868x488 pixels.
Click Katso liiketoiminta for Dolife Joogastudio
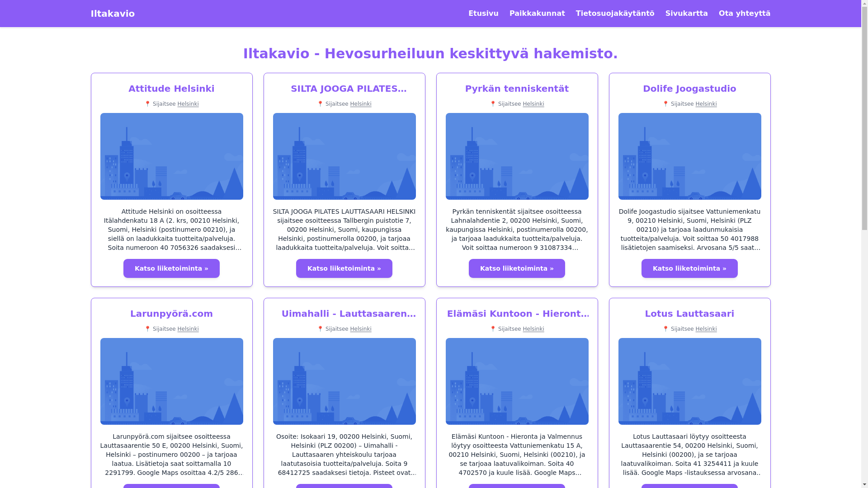pos(689,268)
